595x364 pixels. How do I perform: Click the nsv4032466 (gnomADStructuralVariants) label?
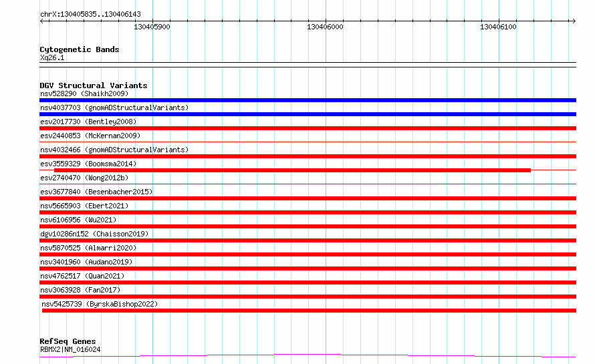[x=114, y=150]
